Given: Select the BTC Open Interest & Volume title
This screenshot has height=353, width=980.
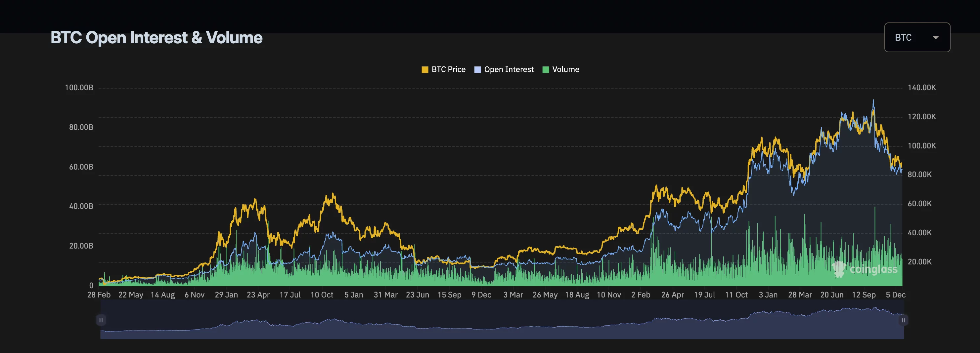Looking at the screenshot, I should coord(156,37).
